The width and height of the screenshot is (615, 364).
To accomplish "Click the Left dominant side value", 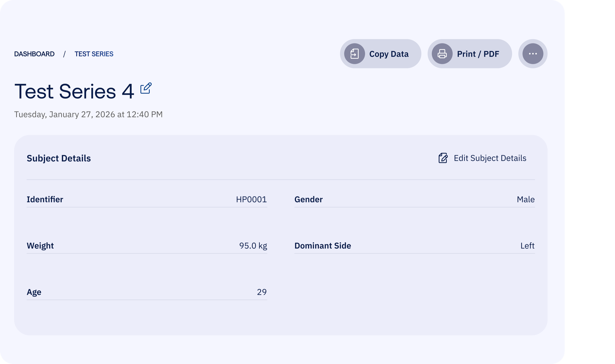I will [x=527, y=245].
